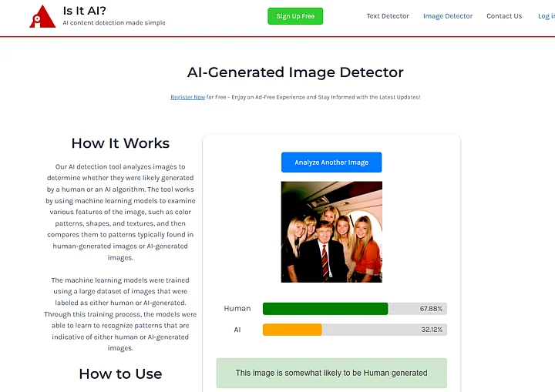Click the "AI-Generated Image Detector" page title

pos(295,72)
